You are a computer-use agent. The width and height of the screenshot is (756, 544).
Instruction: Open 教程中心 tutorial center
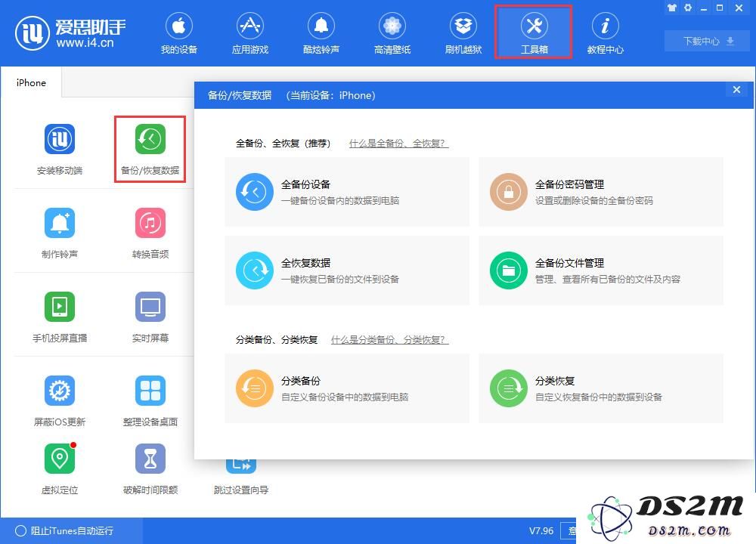click(605, 33)
